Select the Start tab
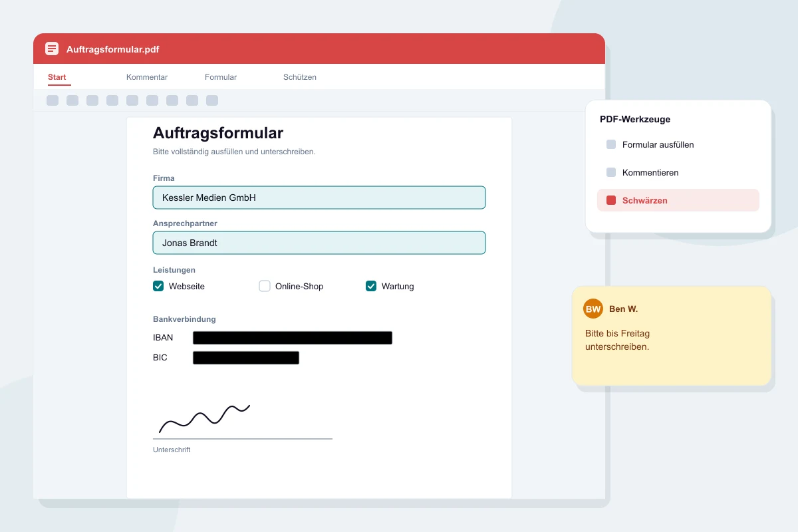Image resolution: width=798 pixels, height=532 pixels. 57,77
